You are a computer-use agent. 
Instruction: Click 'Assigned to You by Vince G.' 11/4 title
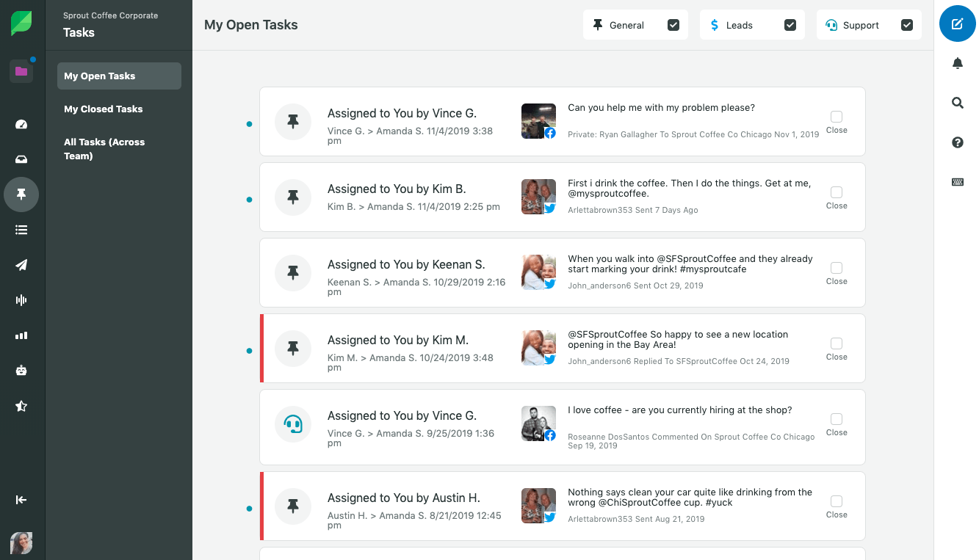(402, 114)
